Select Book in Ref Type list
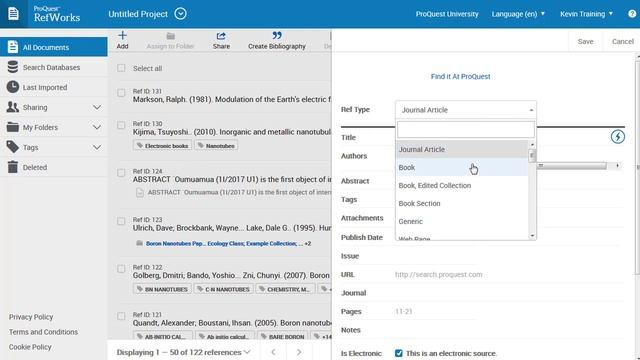Viewport: 640px width, 360px height. point(462,167)
